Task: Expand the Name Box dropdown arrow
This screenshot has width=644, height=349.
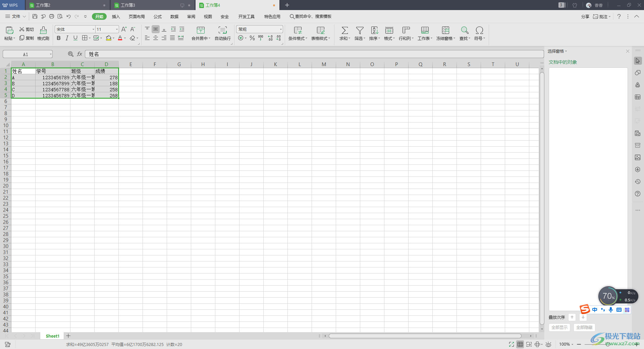Action: point(51,54)
